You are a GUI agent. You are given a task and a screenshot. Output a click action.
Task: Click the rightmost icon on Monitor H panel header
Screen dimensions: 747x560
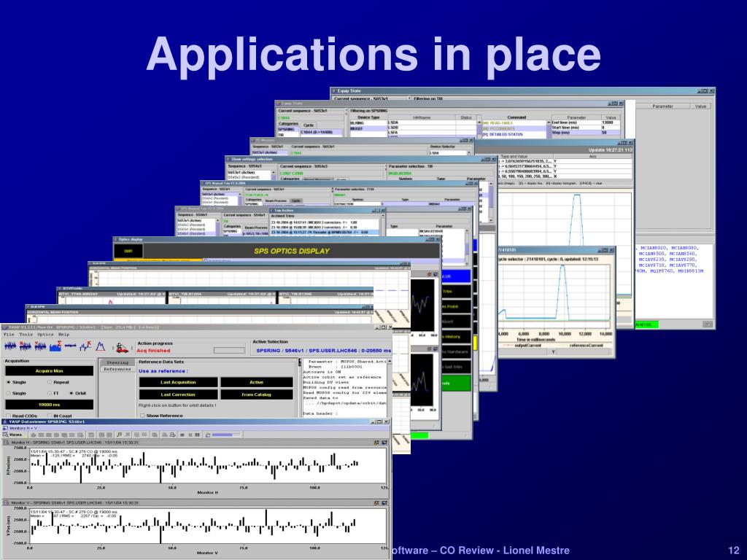384,443
